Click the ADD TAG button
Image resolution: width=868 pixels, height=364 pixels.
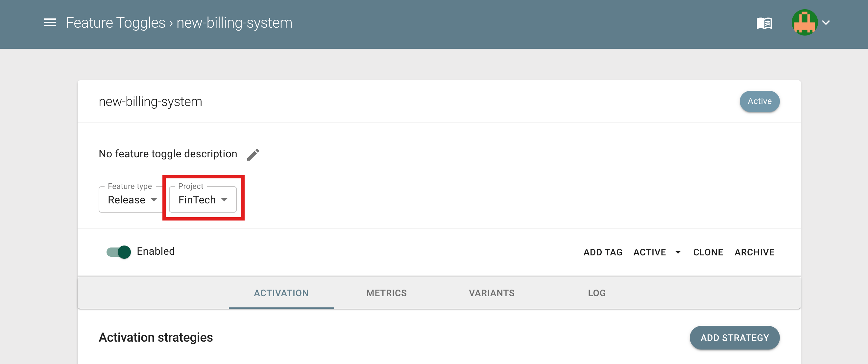tap(603, 252)
